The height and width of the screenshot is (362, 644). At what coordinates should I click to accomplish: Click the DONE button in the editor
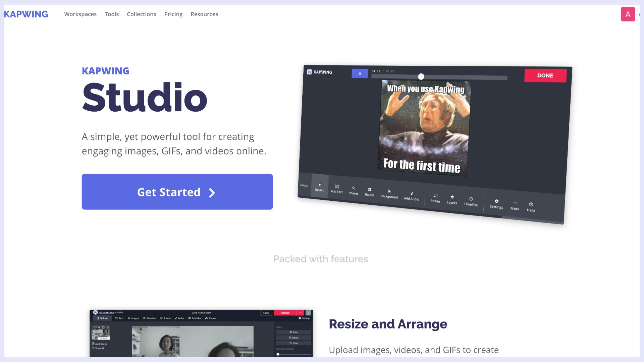(x=545, y=75)
